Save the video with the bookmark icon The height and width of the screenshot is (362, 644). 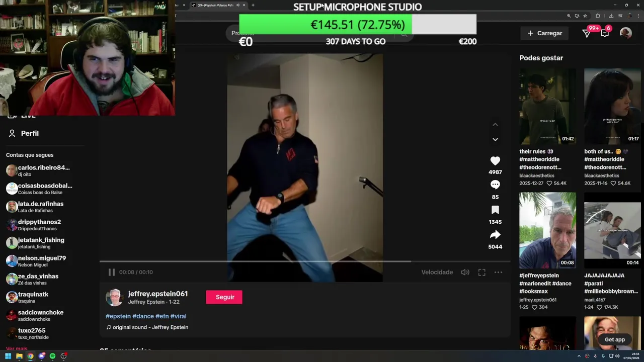tap(495, 210)
